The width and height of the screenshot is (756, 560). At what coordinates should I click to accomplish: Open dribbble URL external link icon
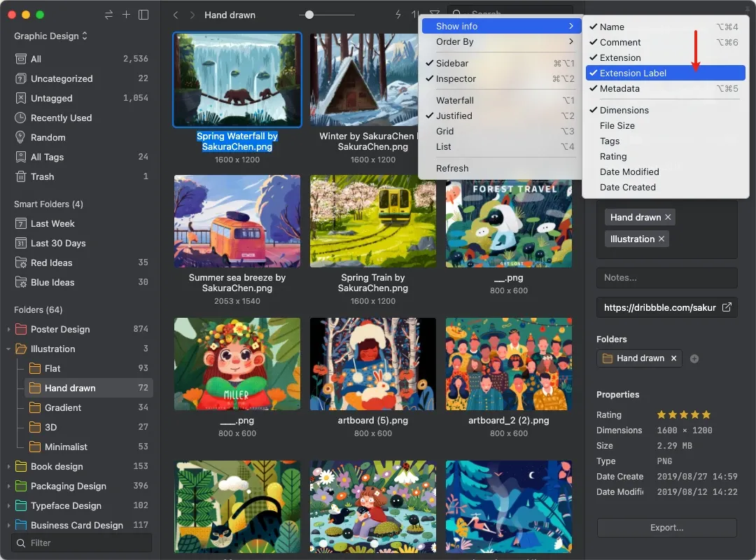(727, 307)
